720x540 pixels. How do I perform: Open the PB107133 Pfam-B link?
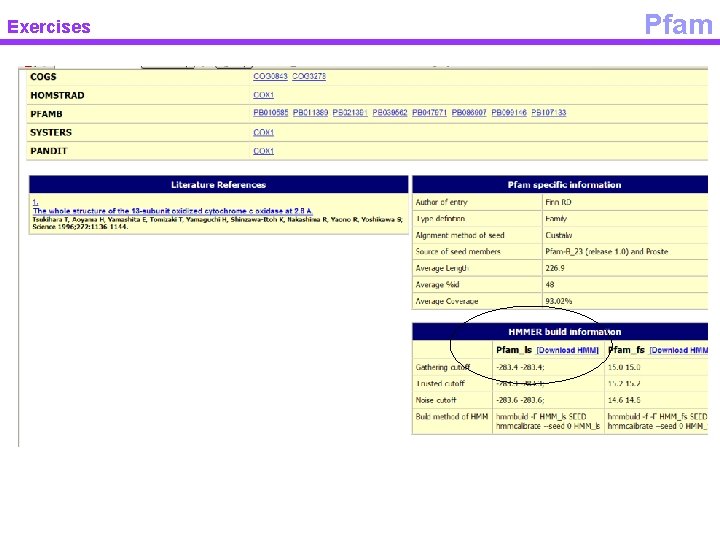[x=549, y=113]
